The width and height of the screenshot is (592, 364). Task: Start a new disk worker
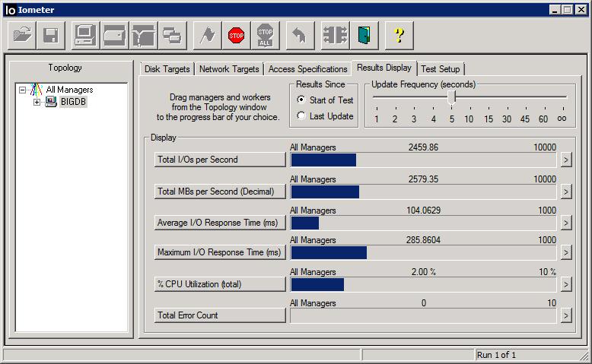pyautogui.click(x=115, y=36)
